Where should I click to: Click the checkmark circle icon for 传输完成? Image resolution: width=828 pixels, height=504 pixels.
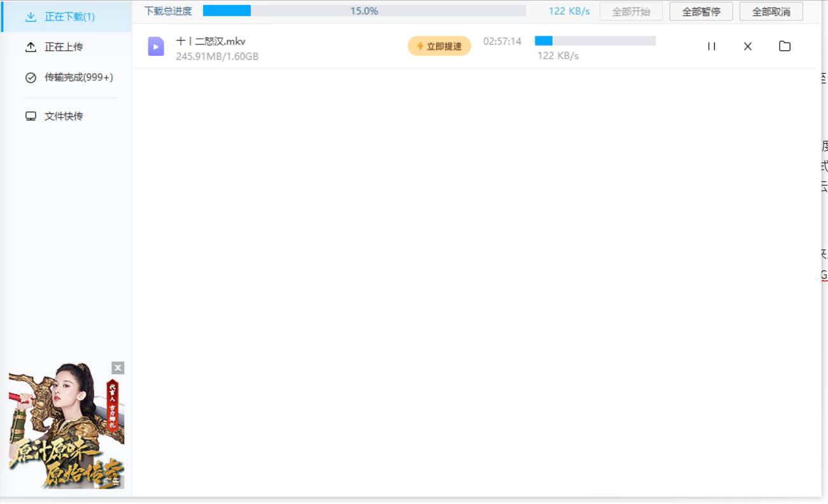click(31, 78)
